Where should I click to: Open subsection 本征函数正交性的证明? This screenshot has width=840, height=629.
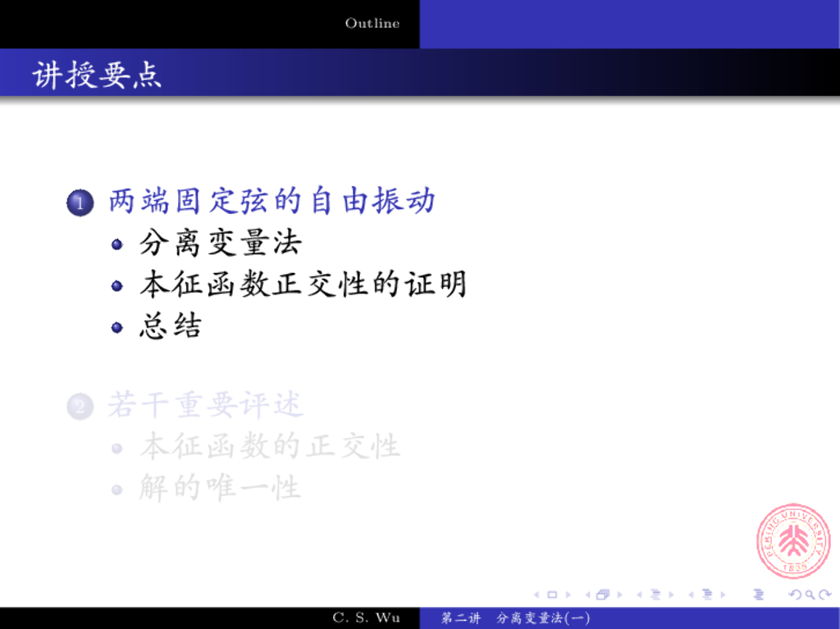coord(304,284)
